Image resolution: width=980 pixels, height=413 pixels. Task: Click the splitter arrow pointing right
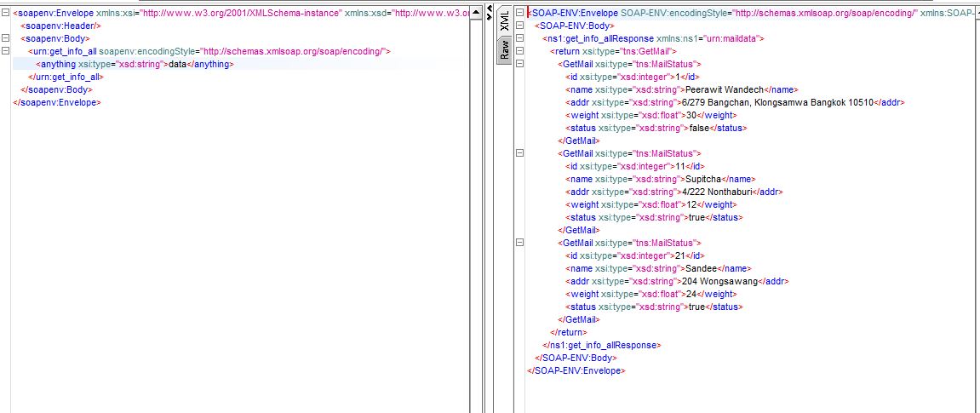tap(490, 16)
